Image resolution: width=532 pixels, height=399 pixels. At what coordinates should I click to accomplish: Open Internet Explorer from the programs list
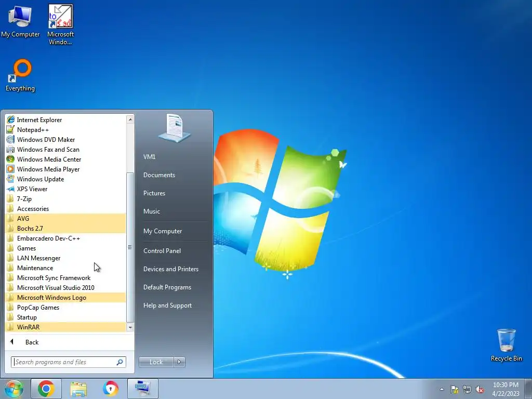tap(65, 120)
